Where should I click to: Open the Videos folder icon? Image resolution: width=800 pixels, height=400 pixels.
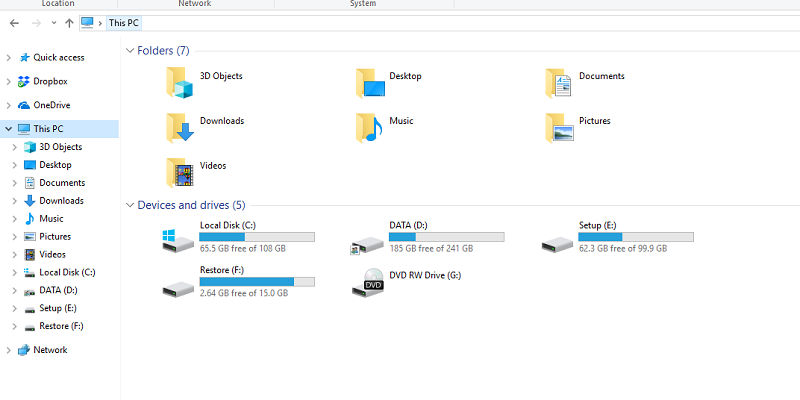click(x=181, y=171)
